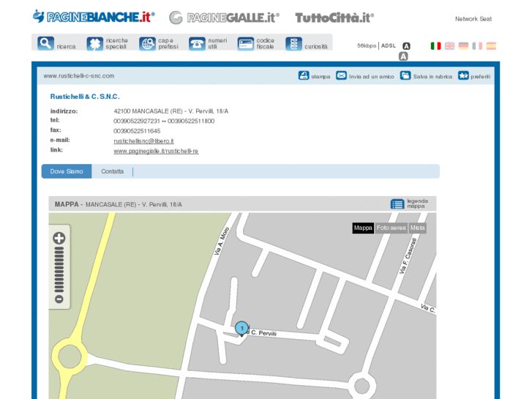Click Invia ad un amico text link

372,77
